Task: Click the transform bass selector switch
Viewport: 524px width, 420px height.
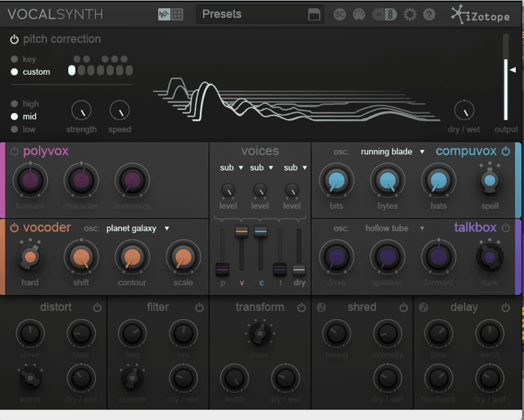Action: [260, 333]
